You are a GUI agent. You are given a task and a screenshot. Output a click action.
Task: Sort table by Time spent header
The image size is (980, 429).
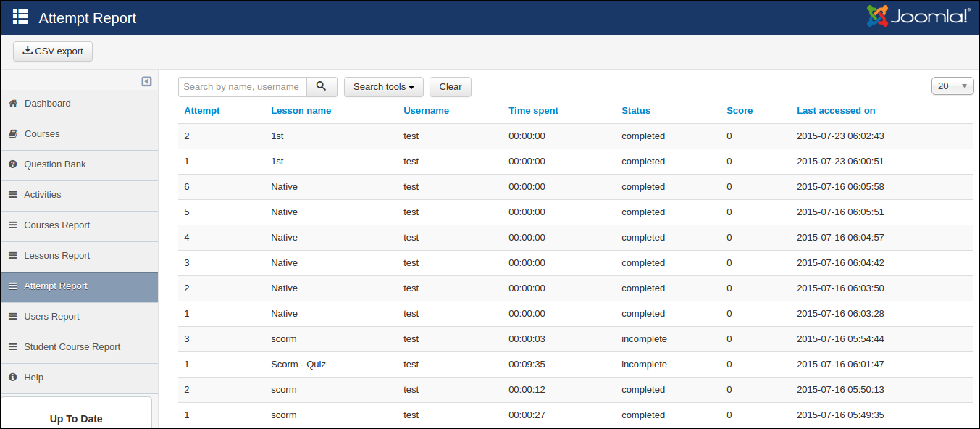coord(533,111)
